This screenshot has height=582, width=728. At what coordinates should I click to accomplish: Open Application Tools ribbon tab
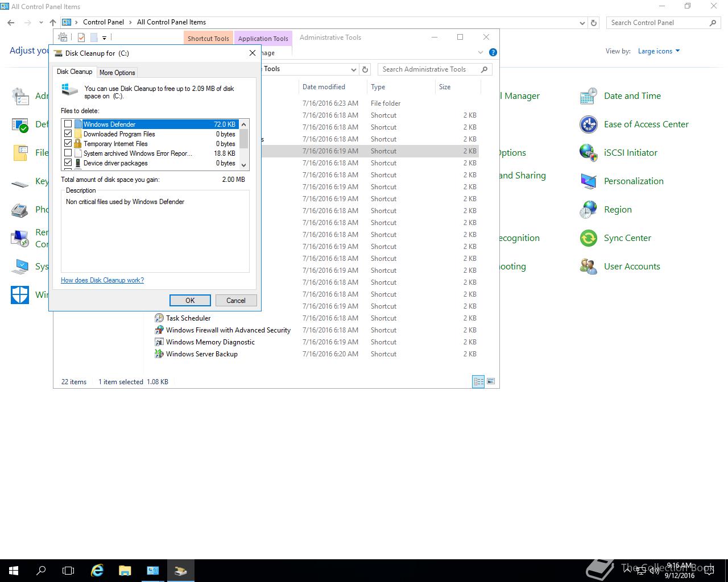pos(263,39)
